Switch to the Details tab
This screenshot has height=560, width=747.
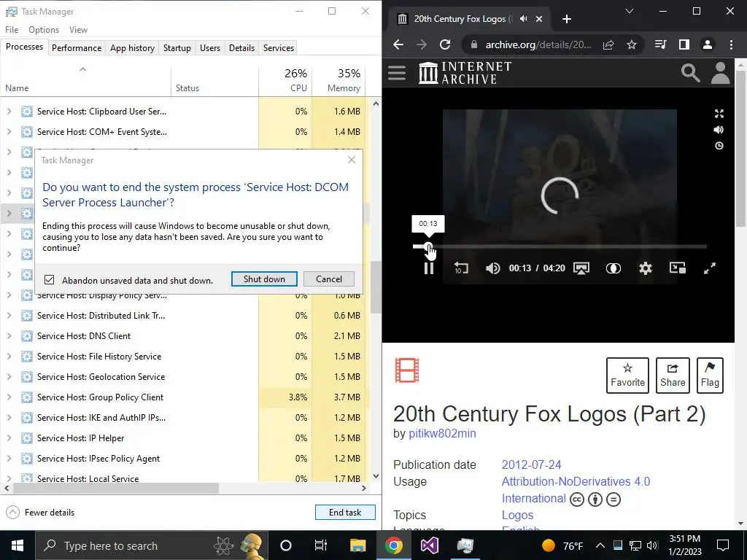(x=241, y=47)
